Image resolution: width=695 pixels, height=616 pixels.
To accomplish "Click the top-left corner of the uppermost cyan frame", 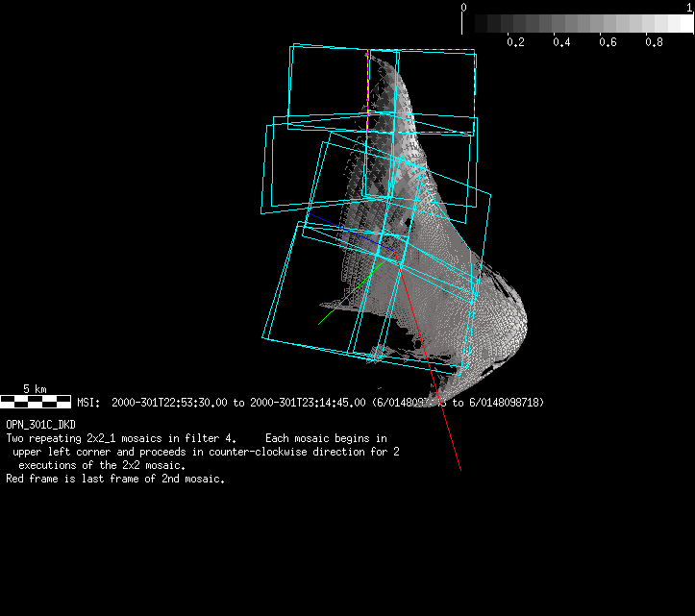I will [291, 47].
